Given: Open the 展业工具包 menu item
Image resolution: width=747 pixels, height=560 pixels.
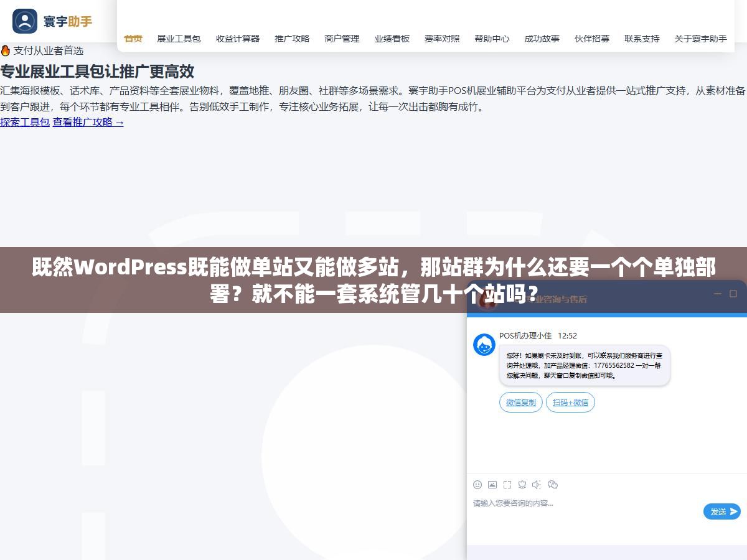Looking at the screenshot, I should tap(179, 39).
